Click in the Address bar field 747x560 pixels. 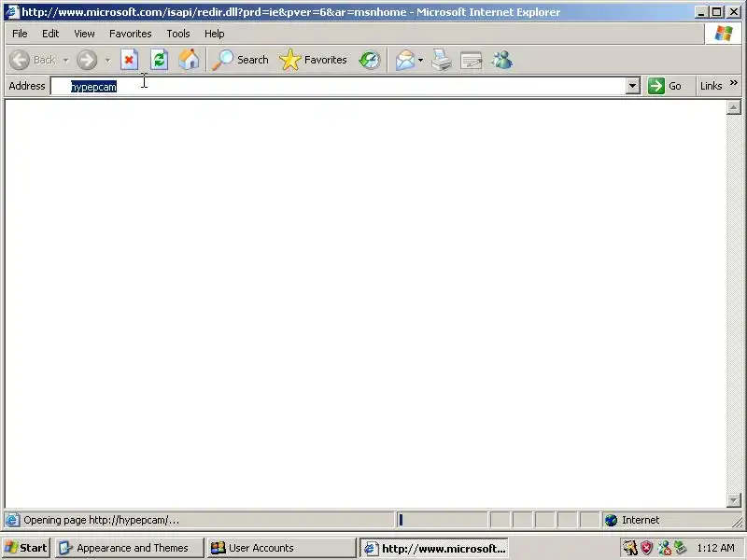pos(338,86)
